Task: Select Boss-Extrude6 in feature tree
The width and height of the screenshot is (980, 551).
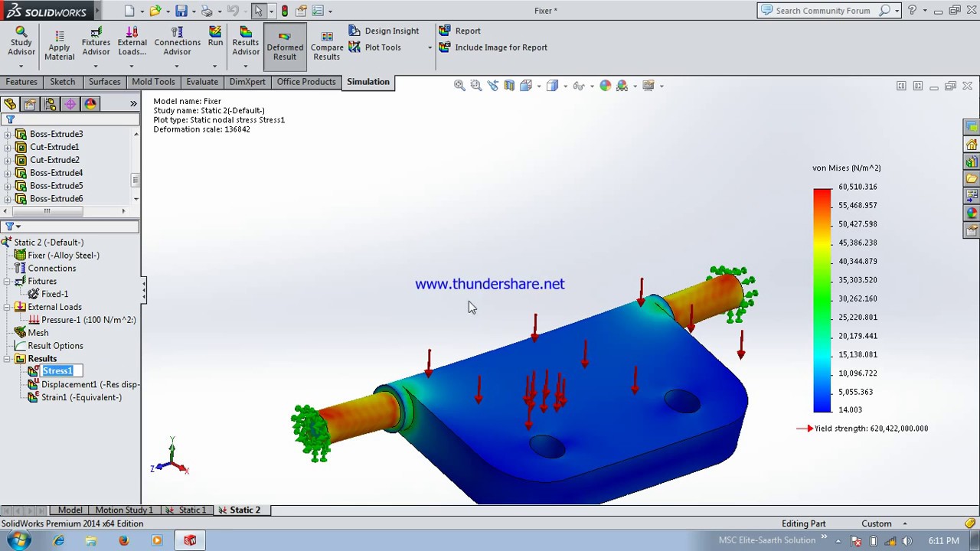Action: (56, 199)
